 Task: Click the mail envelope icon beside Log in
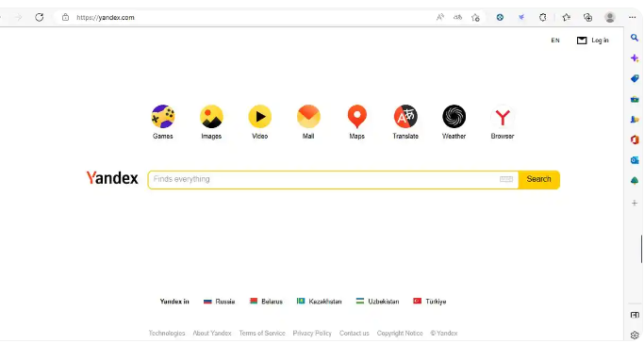click(x=582, y=41)
